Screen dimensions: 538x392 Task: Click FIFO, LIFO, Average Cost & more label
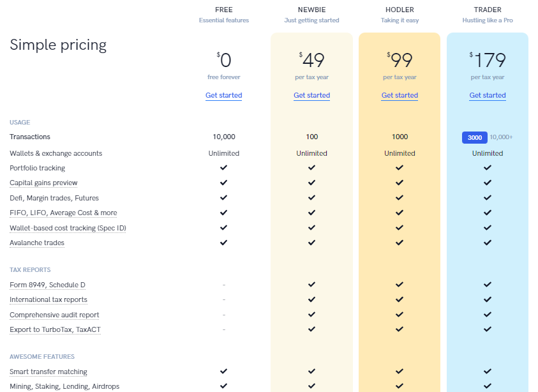coord(63,213)
